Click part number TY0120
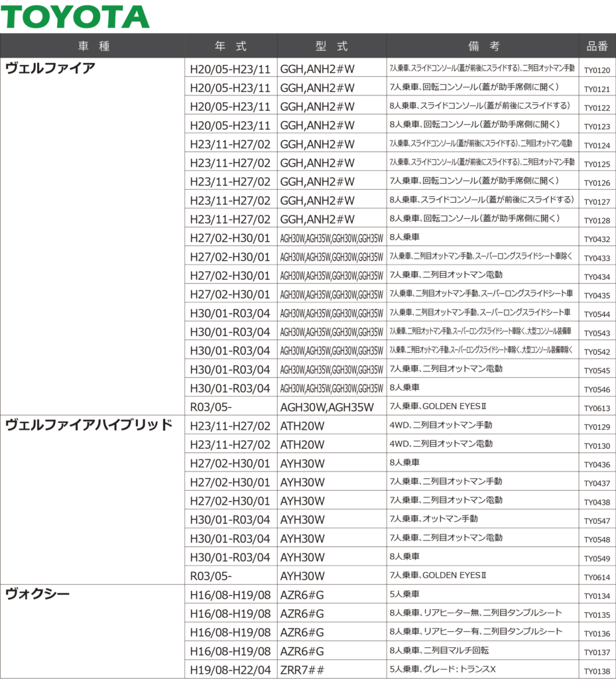 tap(597, 70)
